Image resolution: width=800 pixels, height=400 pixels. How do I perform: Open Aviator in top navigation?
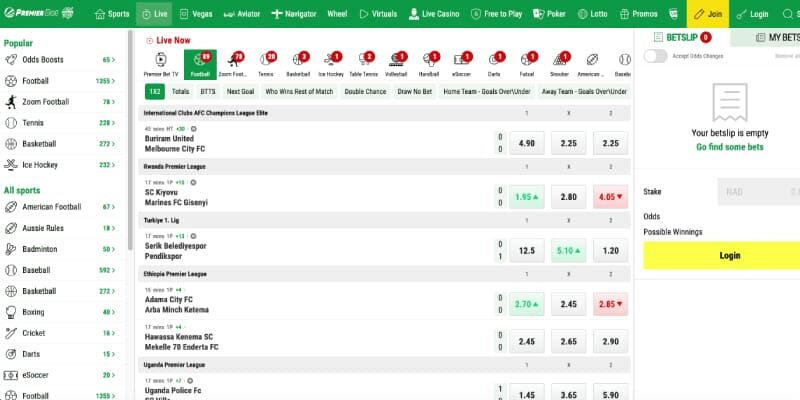242,14
